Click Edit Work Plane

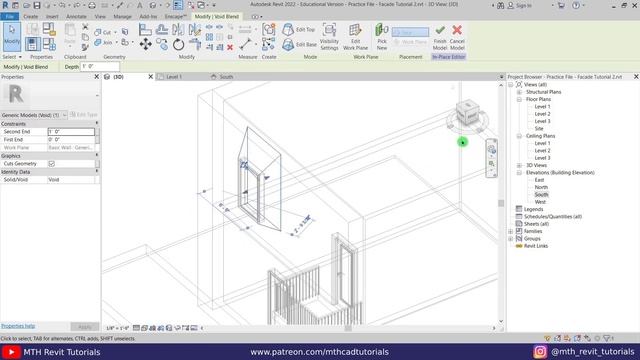click(356, 37)
